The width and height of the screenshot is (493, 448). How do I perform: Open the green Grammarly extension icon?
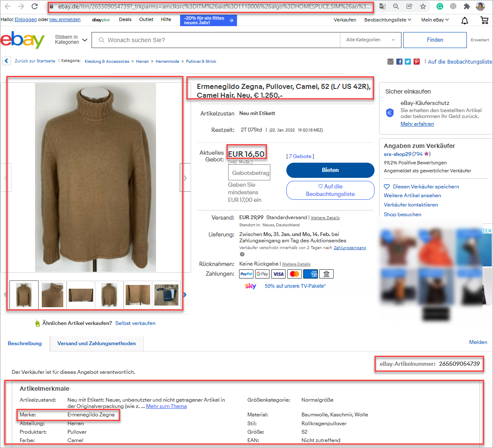pyautogui.click(x=440, y=6)
